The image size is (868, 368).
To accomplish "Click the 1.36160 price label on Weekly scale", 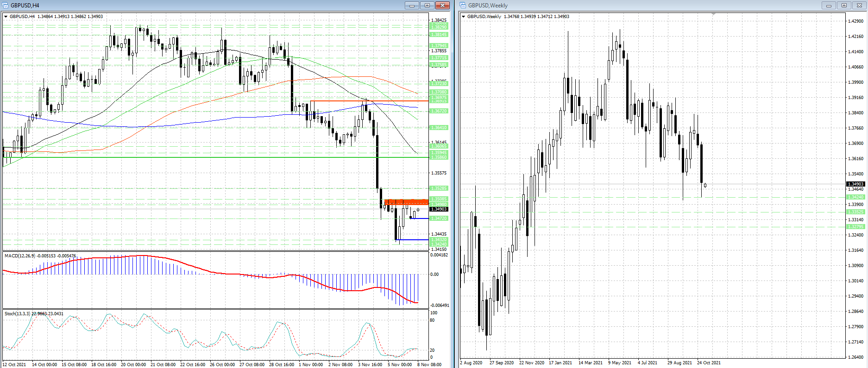I will click(x=855, y=159).
